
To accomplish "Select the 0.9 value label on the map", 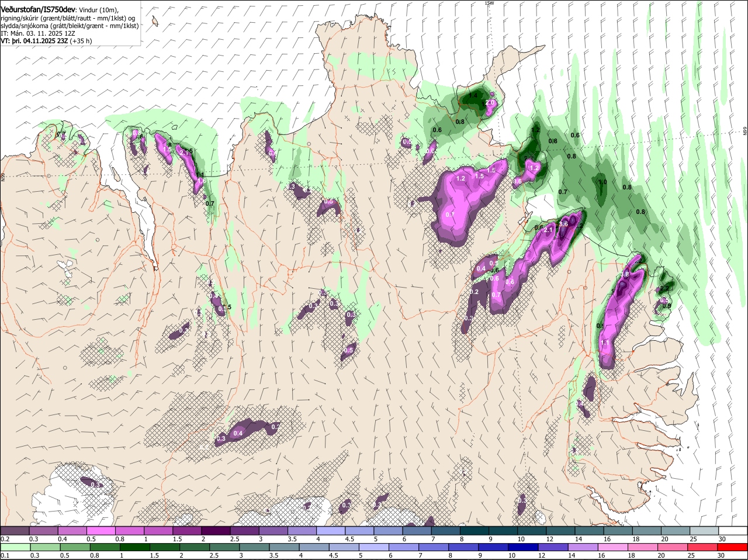I will point(667,306).
